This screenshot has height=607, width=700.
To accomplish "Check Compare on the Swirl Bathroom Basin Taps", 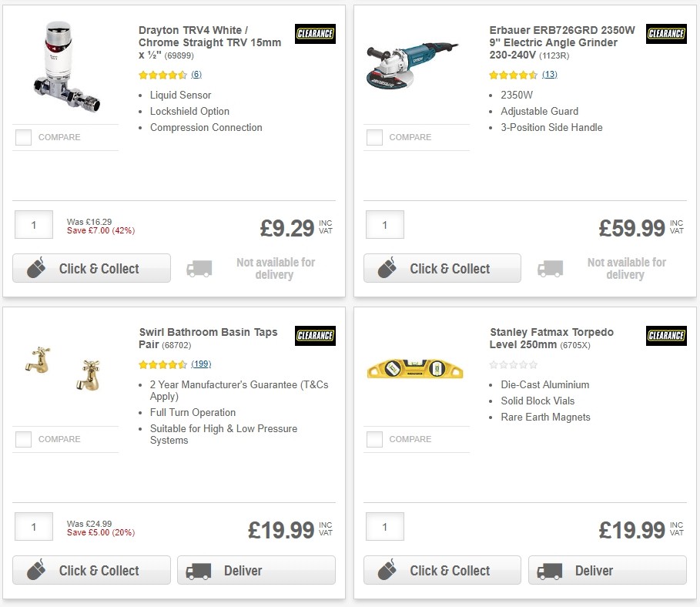I will click(23, 439).
